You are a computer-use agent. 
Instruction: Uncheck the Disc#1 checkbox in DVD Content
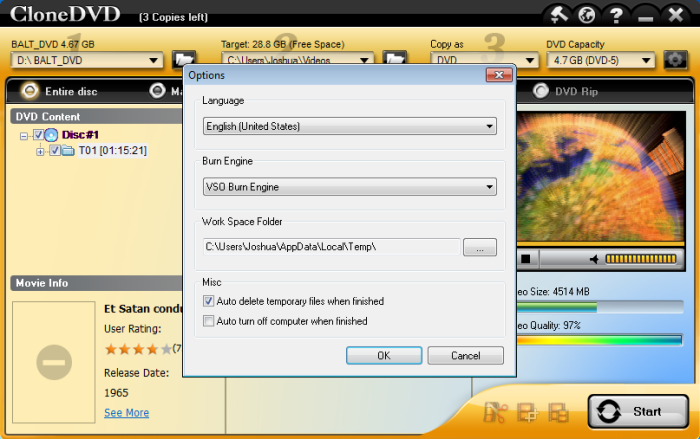(x=38, y=135)
